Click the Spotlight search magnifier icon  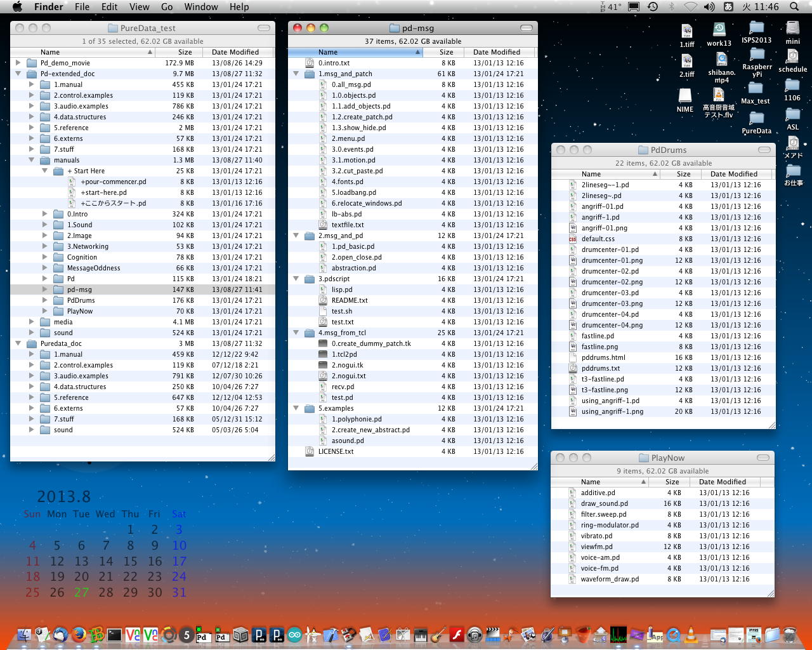point(794,7)
